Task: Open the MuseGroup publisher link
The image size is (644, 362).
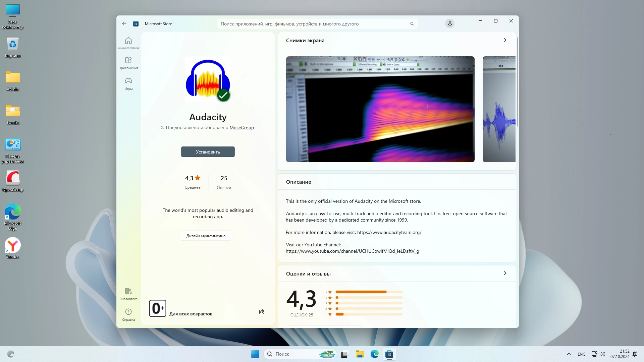Action: click(x=241, y=128)
